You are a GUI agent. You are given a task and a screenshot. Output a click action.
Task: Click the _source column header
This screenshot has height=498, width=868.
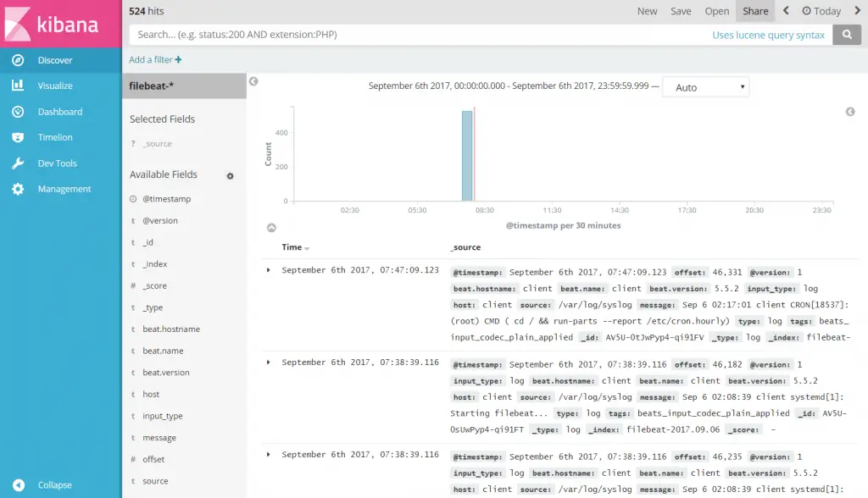[x=465, y=247]
